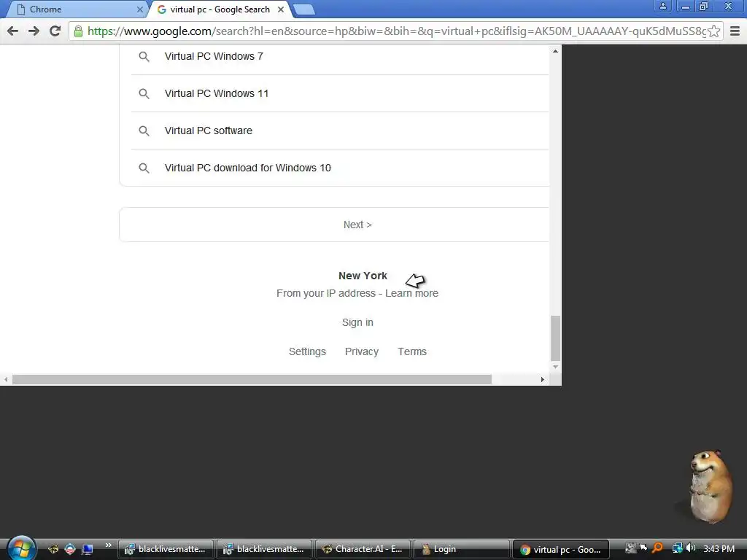Open the volume speaker tray icon
The height and width of the screenshot is (560, 747).
(690, 548)
